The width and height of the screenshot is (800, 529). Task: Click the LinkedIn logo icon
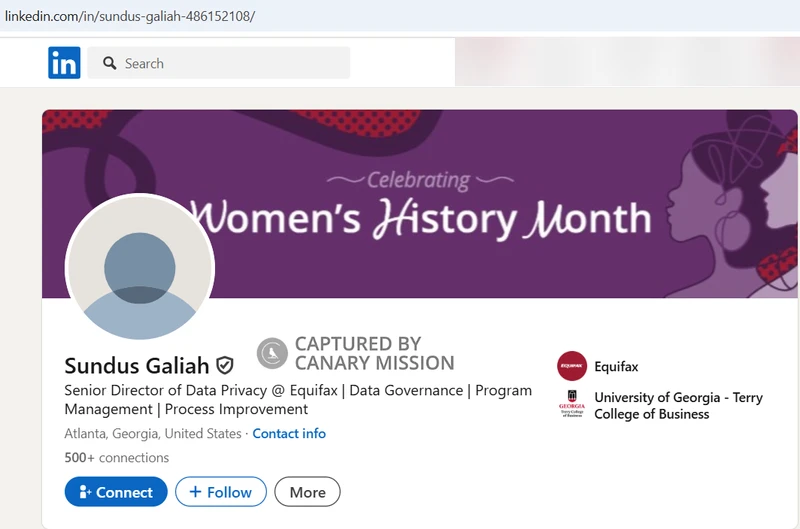coord(64,63)
